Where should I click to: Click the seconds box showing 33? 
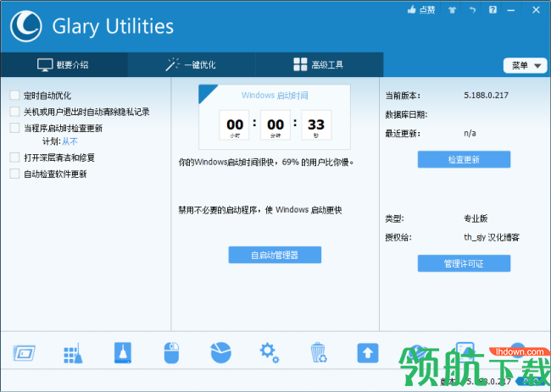(x=316, y=125)
